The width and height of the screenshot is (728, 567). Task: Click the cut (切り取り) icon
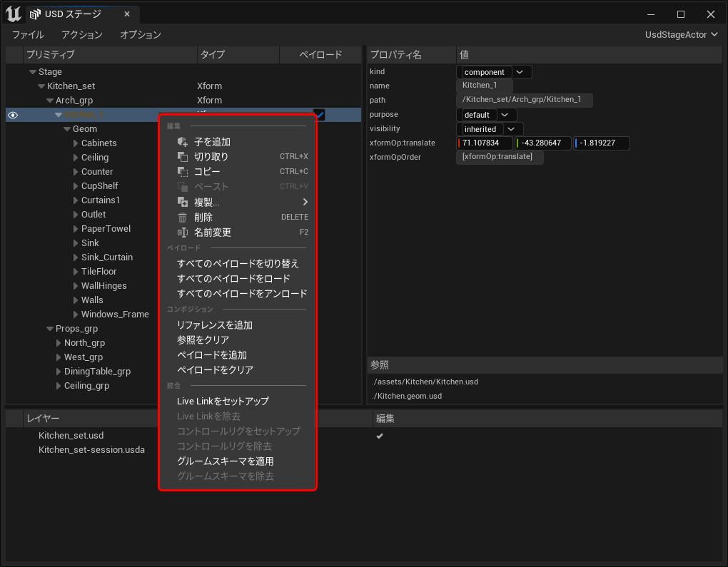click(x=182, y=157)
